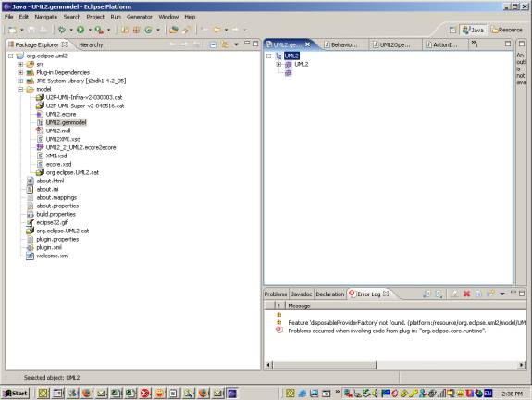Click the New Java Package icon
Screen dimensions: 532x400
(x=136, y=30)
